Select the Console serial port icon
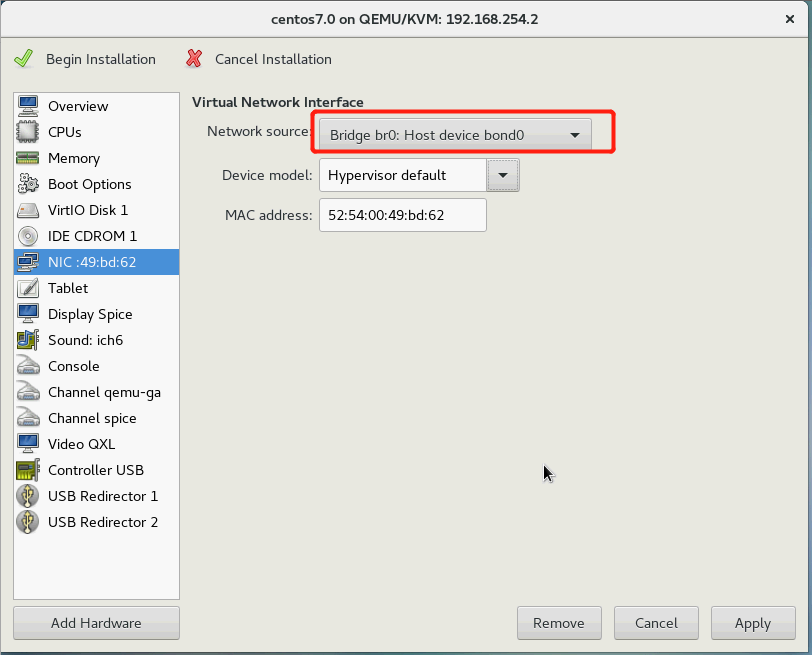The height and width of the screenshot is (655, 812). coord(27,366)
